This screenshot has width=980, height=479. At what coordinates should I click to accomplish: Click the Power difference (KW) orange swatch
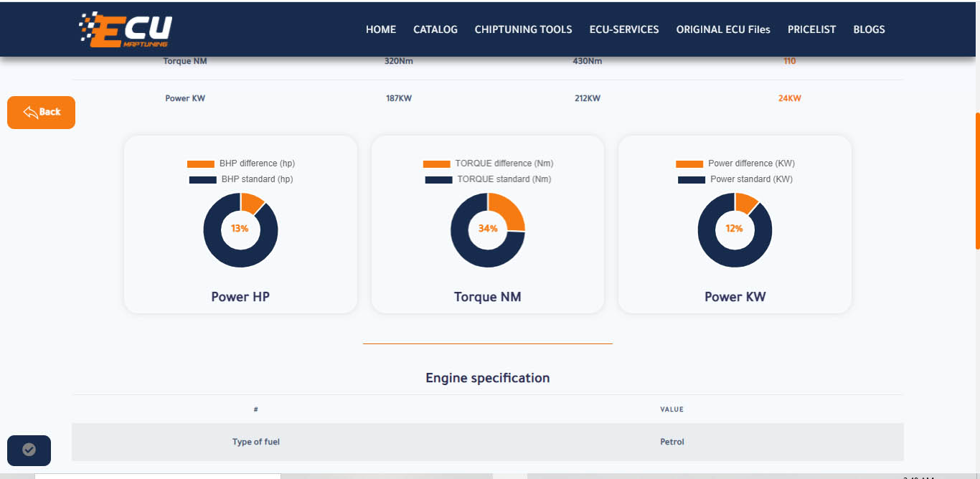(x=689, y=163)
